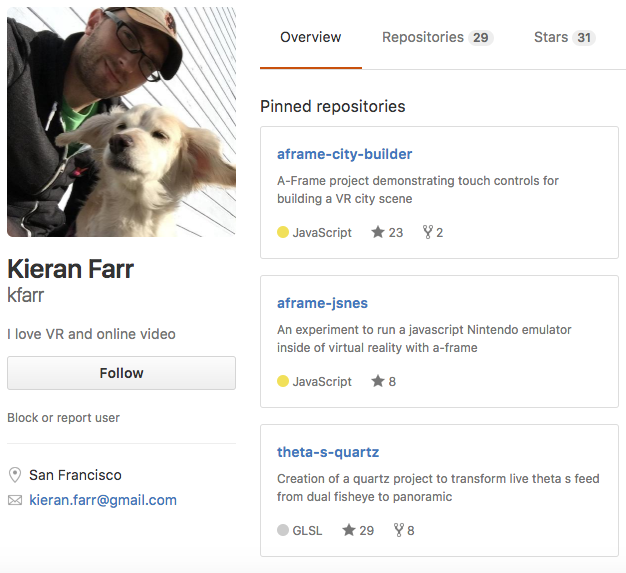Follow Kieran Farr
626x573 pixels.
tap(121, 373)
